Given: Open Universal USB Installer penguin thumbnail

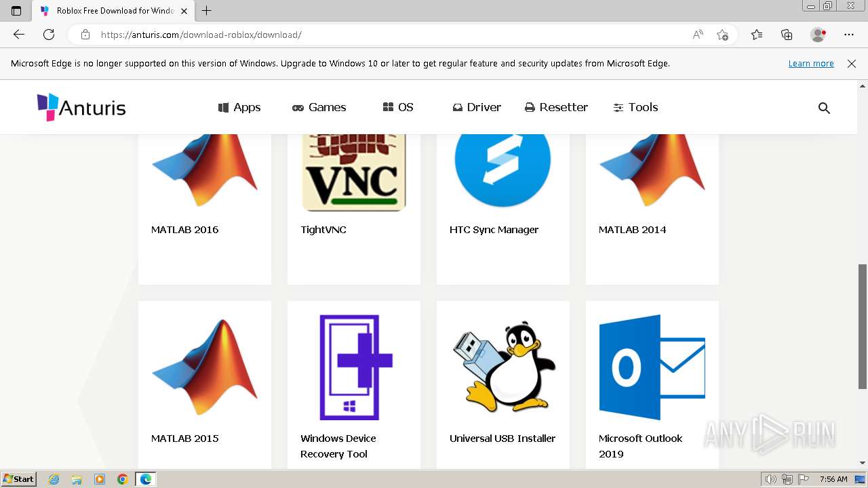Looking at the screenshot, I should tap(503, 367).
